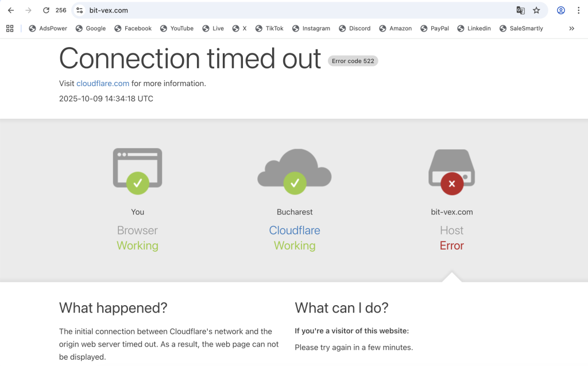Click site information icon in address bar
Screen dimensions: 588x366
[x=80, y=10]
